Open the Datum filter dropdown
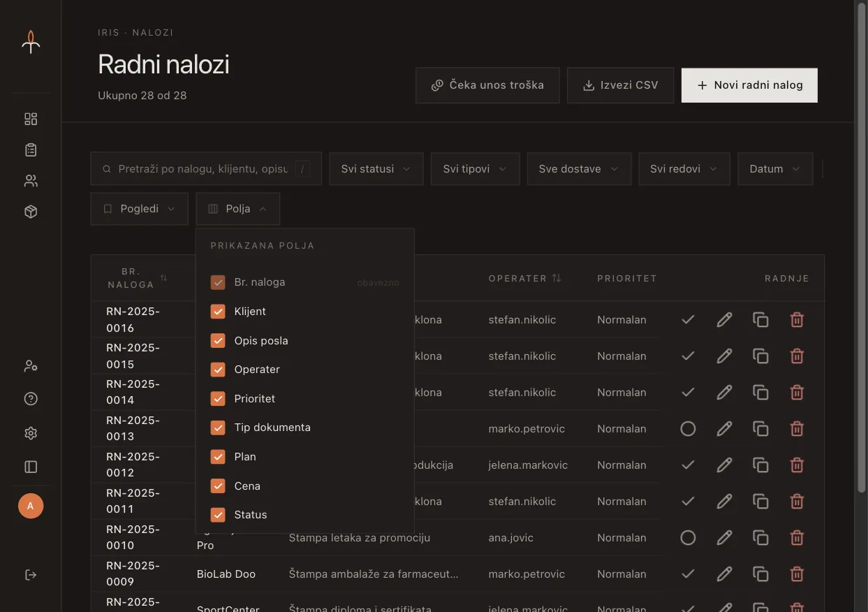Screen dimensions: 868x612 pos(775,169)
